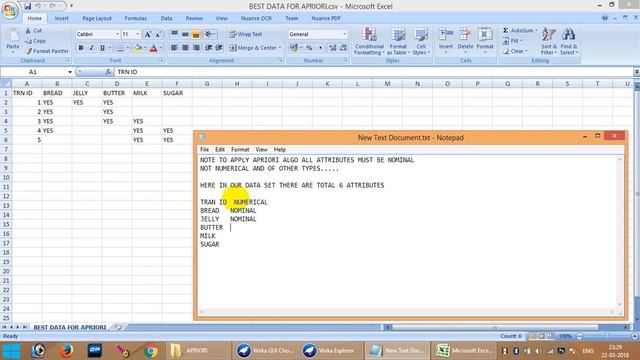This screenshot has height=360, width=640.
Task: Open Find & Select menu
Action: (x=569, y=41)
